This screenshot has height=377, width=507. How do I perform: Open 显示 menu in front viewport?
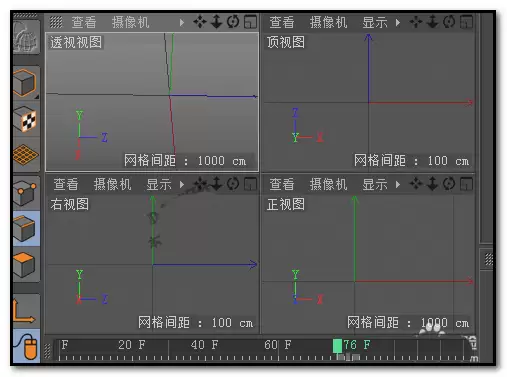(x=375, y=184)
